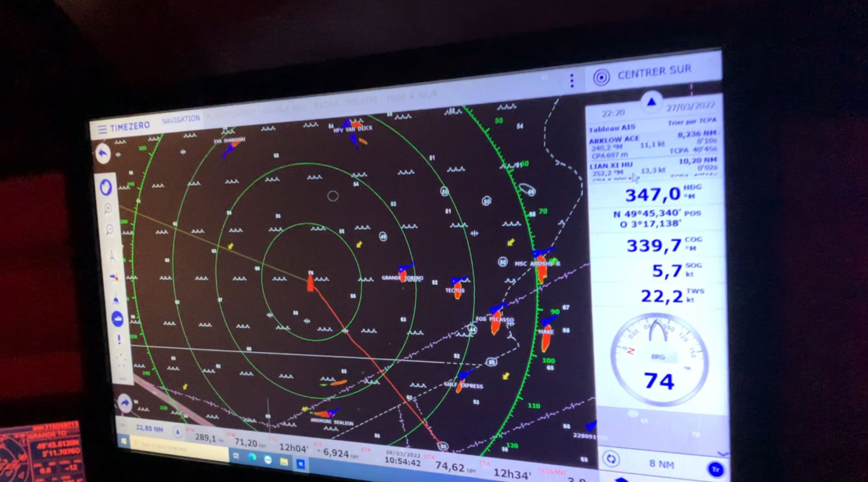868x482 pixels.
Task: Click the 71,20 NM distance value
Action: [246, 442]
